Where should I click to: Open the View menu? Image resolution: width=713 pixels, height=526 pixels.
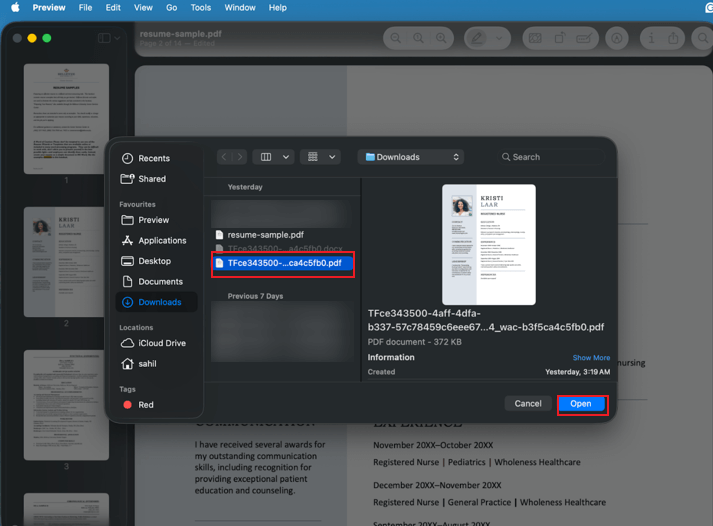(x=143, y=8)
